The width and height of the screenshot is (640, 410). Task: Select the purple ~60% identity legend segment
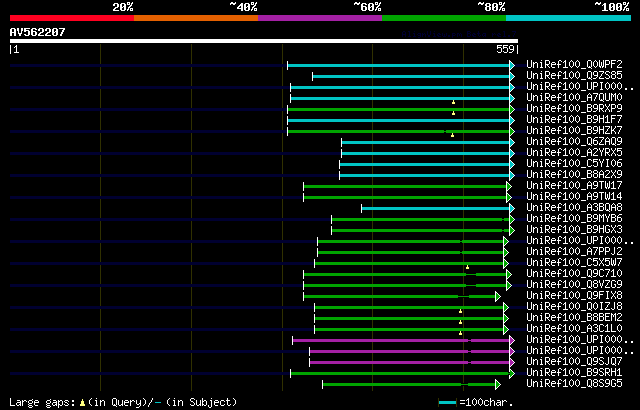pyautogui.click(x=320, y=18)
